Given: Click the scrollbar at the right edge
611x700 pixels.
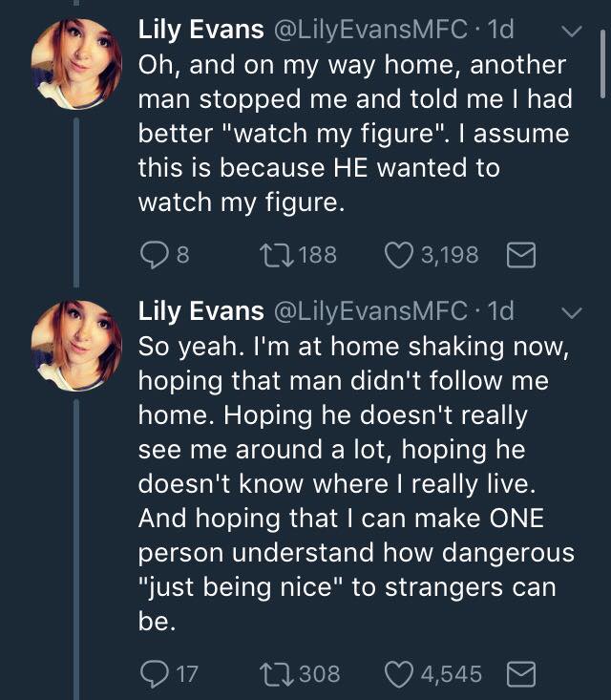Looking at the screenshot, I should (604, 62).
